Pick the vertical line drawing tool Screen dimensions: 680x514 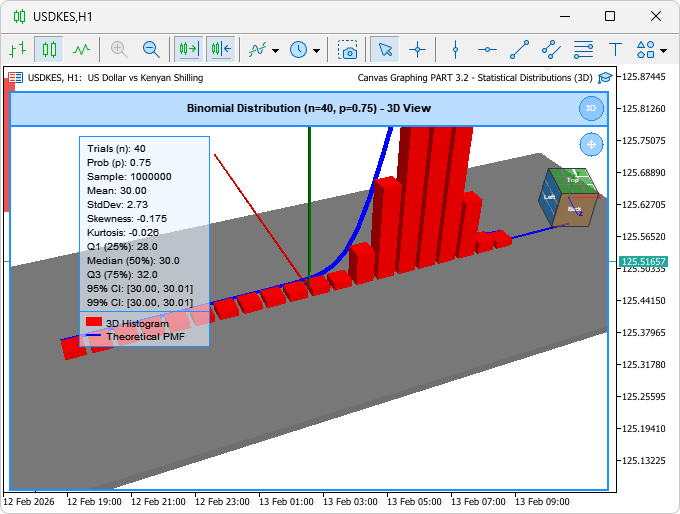click(x=455, y=49)
